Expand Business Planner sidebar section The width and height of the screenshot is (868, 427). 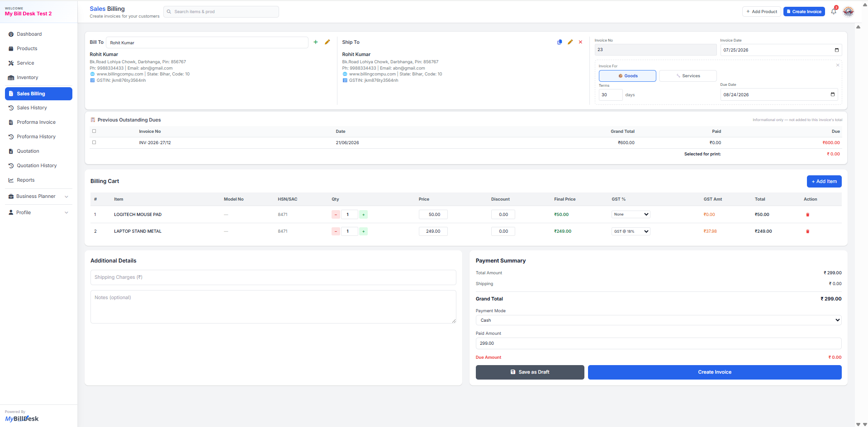pyautogui.click(x=38, y=197)
